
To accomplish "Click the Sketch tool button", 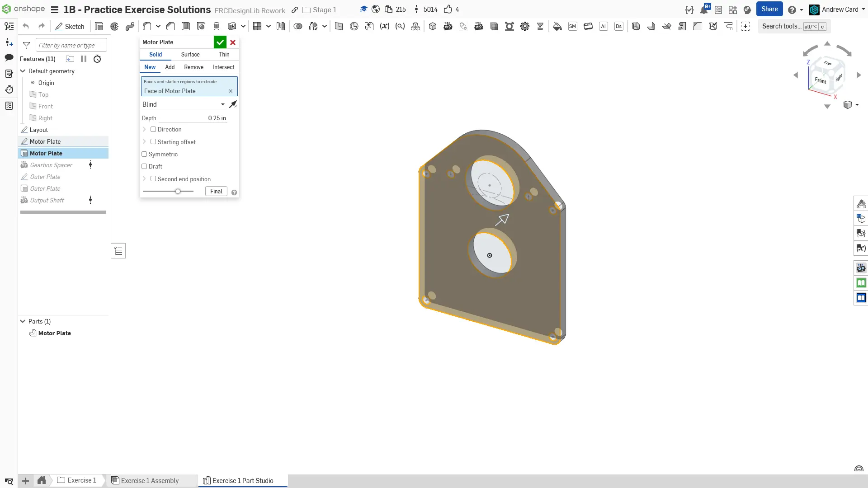I will pyautogui.click(x=70, y=26).
